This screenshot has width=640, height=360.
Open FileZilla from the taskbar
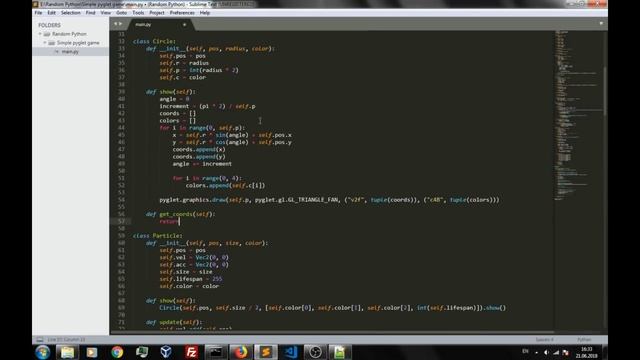coord(191,352)
